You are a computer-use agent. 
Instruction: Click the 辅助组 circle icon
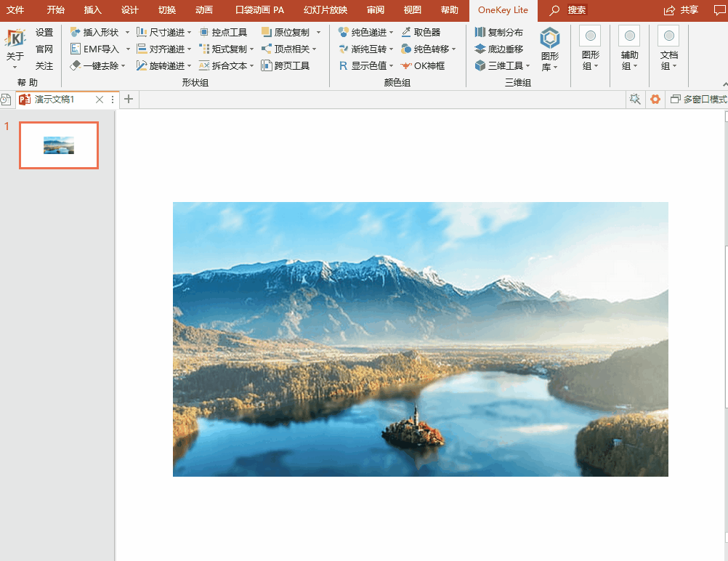click(x=630, y=36)
